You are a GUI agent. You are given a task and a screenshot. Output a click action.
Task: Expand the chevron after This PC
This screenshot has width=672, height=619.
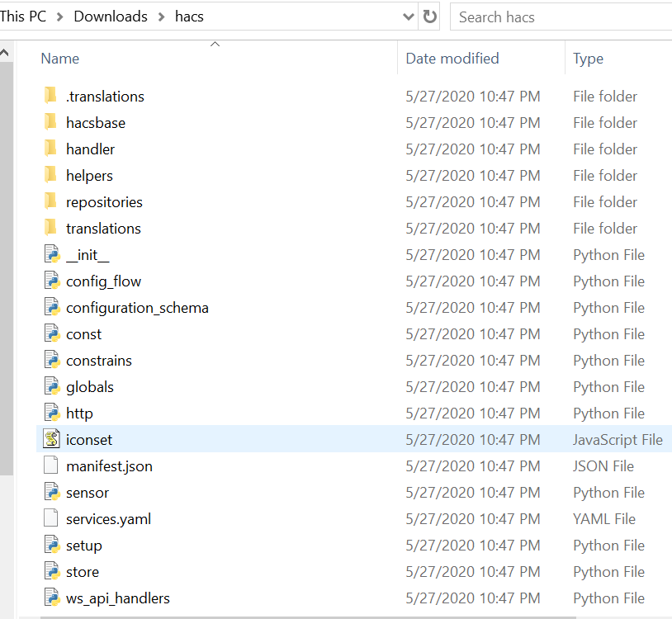coord(60,17)
